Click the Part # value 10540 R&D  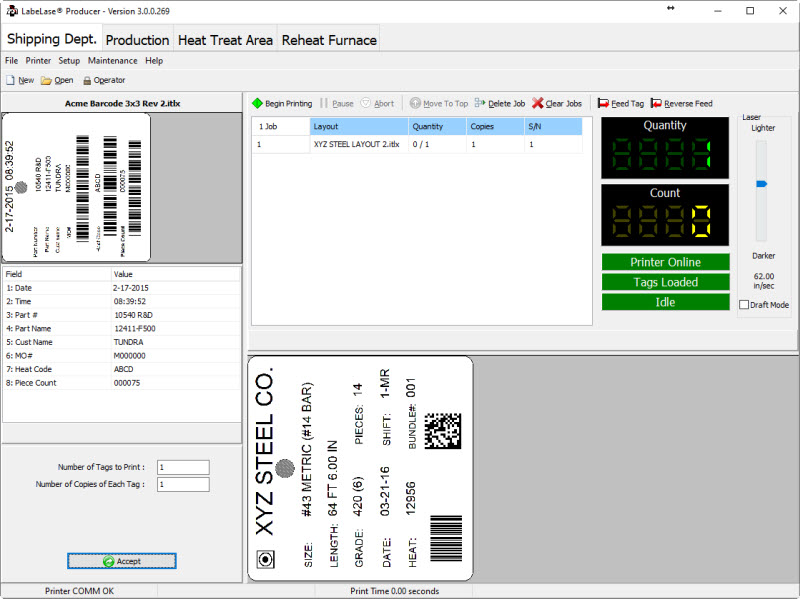click(133, 315)
